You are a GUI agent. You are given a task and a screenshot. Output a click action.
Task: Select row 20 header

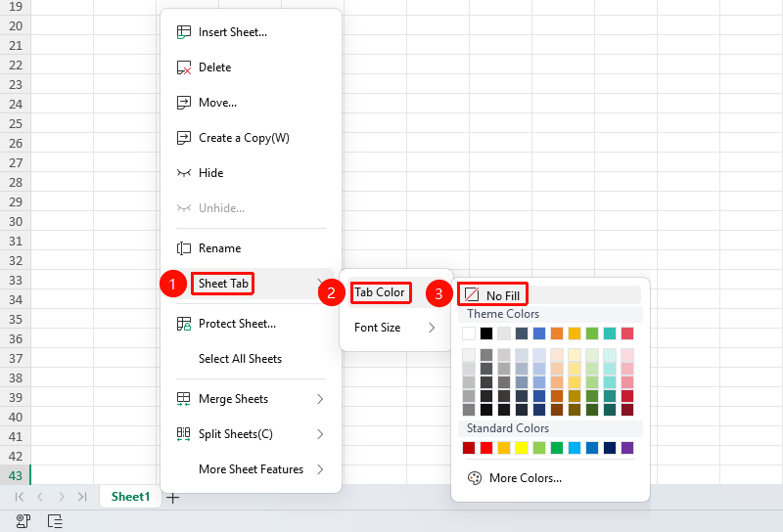(16, 26)
